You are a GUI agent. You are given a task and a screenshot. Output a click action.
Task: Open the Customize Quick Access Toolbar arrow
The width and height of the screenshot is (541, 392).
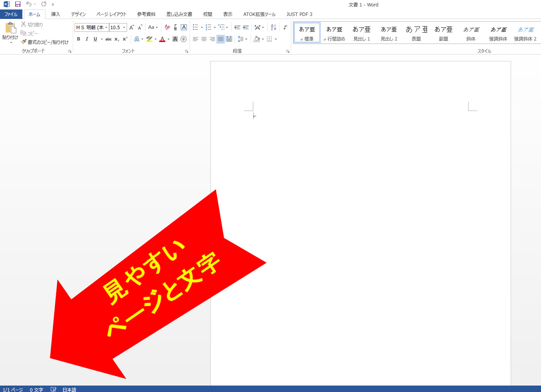(53, 5)
